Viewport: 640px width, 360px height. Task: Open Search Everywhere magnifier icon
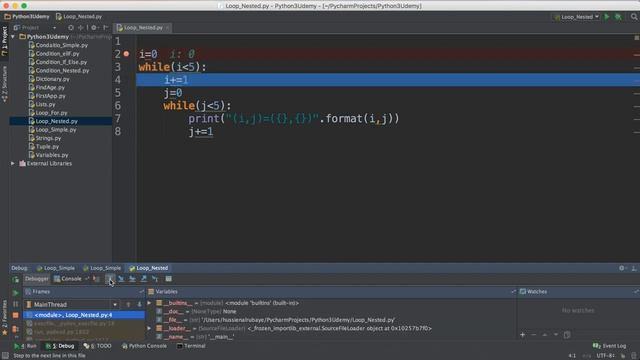tap(634, 17)
